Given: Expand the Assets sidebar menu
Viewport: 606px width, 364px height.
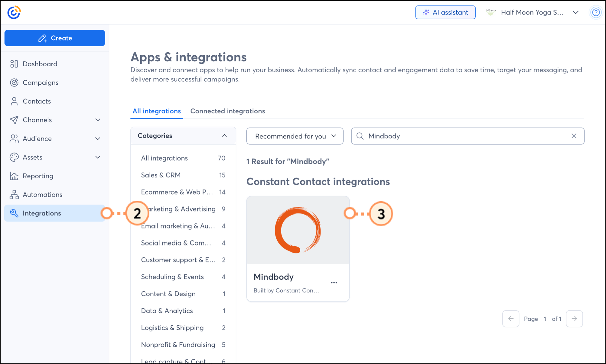Looking at the screenshot, I should 98,157.
